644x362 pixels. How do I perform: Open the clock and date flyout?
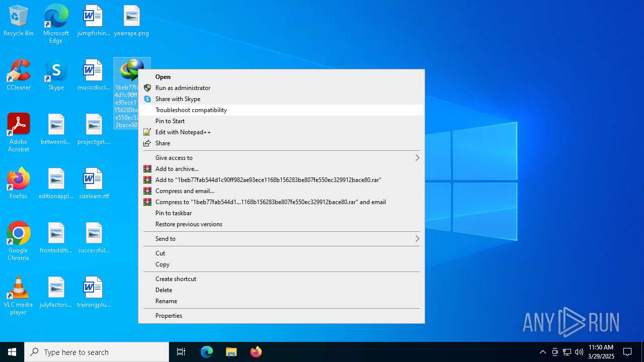tap(601, 352)
